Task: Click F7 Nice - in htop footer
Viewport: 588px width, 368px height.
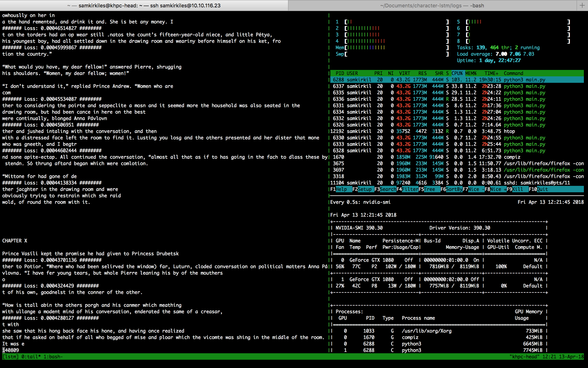Action: [x=474, y=189]
